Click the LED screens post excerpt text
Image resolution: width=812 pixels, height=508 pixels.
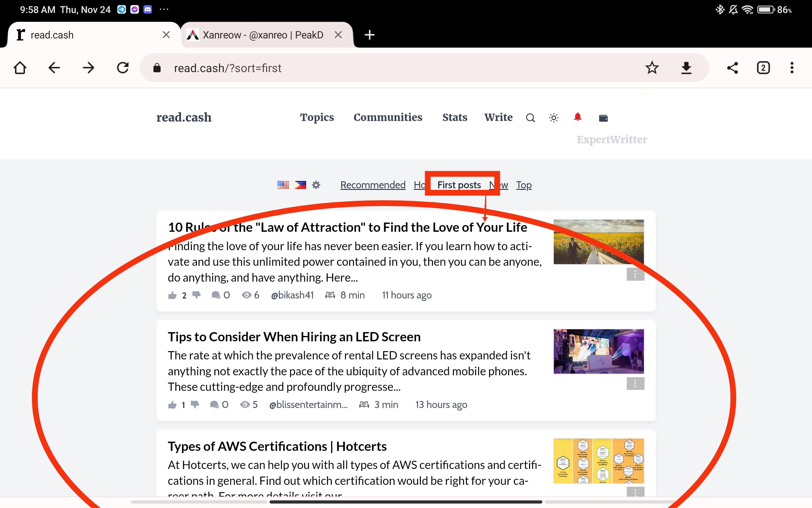(x=349, y=371)
